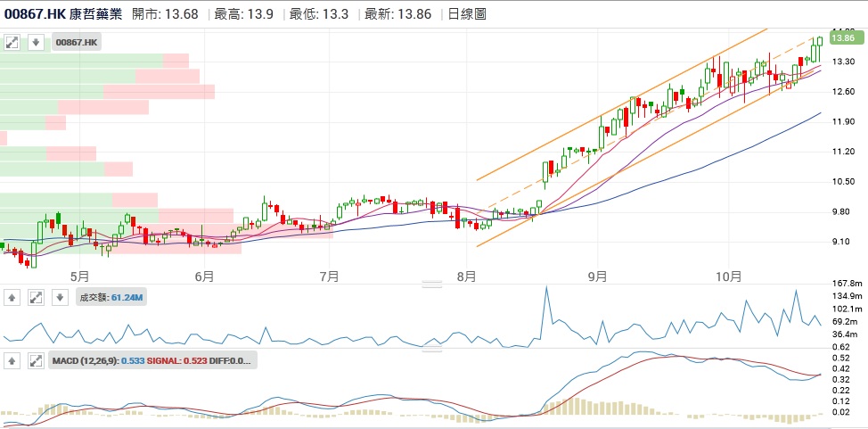Maximize the MACD indicator pane

coord(36,360)
